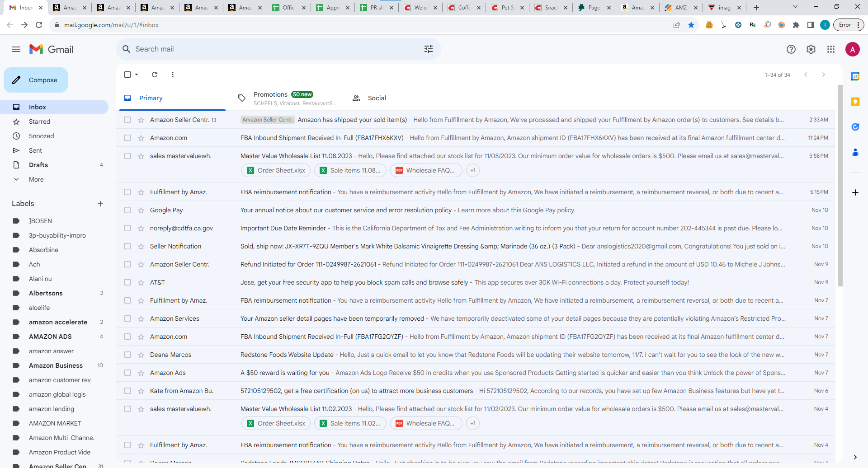Refresh the inbox
This screenshot has width=868, height=468.
pyautogui.click(x=155, y=75)
